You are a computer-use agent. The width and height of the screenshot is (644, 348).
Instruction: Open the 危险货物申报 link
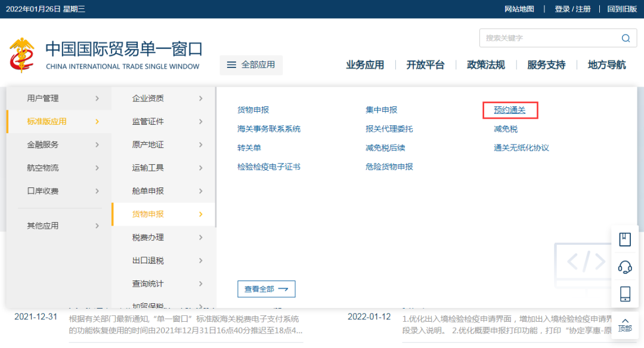tap(389, 167)
